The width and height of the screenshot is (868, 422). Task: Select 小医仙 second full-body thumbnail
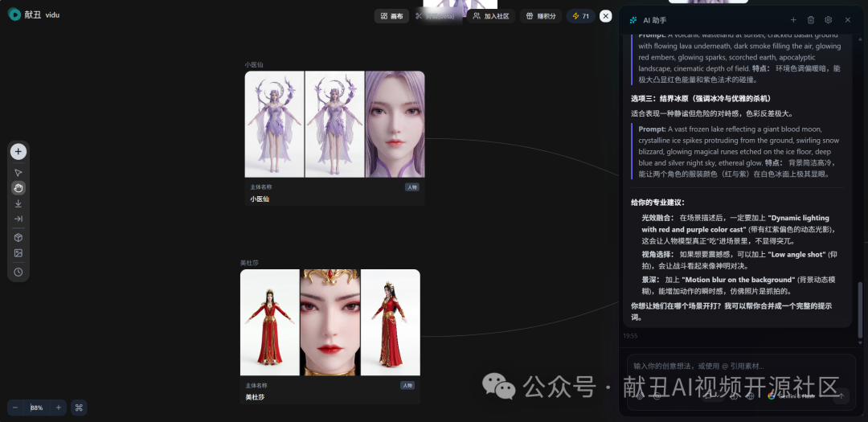point(334,124)
